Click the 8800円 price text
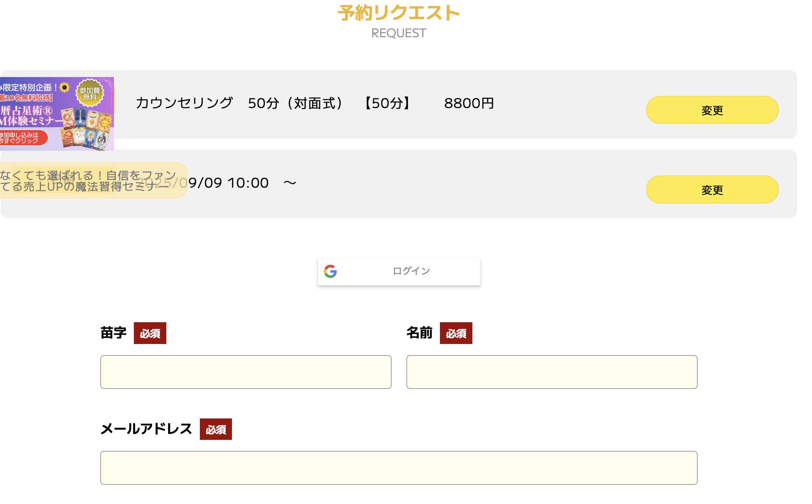Viewport: 812px width, 504px height. coord(469,104)
